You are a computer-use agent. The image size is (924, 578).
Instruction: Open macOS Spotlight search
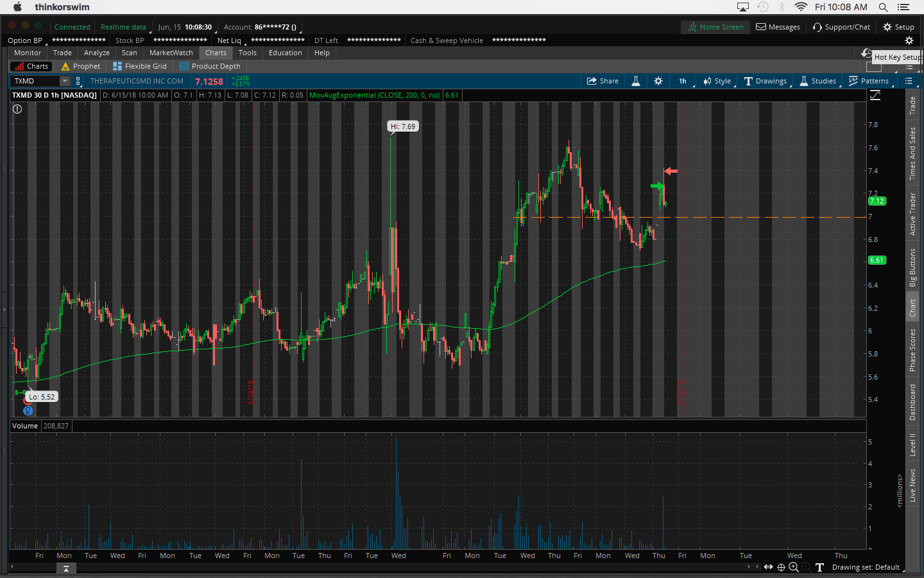click(883, 7)
